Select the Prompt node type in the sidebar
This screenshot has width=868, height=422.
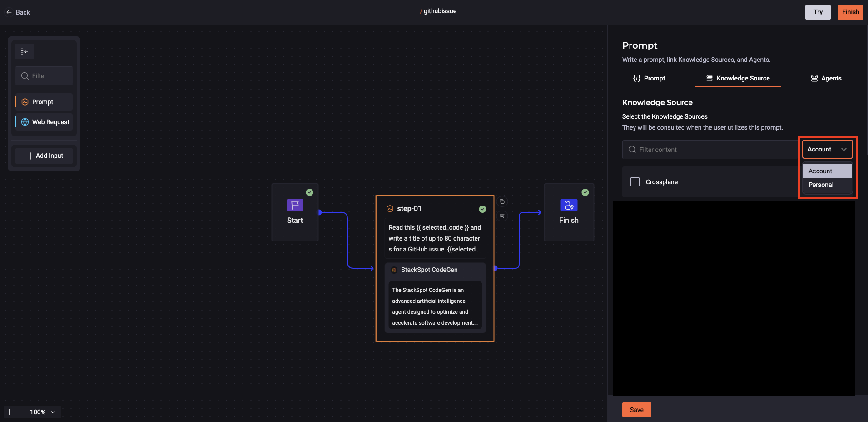pyautogui.click(x=44, y=101)
